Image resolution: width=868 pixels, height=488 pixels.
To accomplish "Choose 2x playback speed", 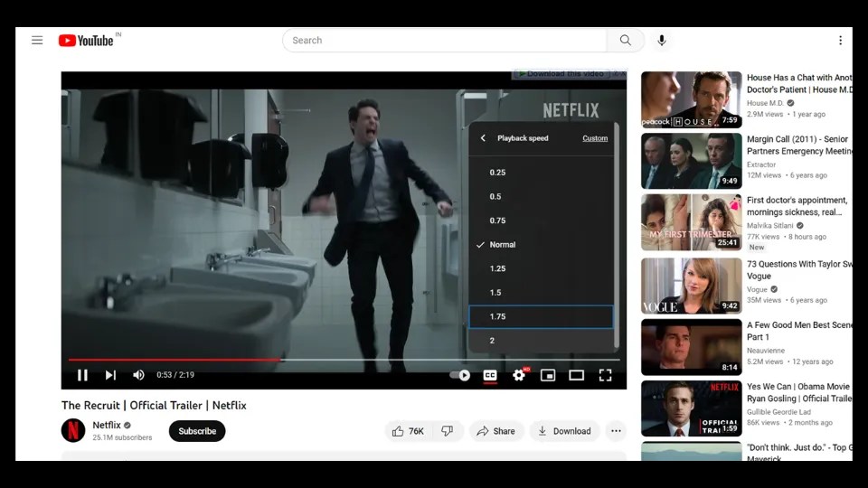I will click(541, 341).
